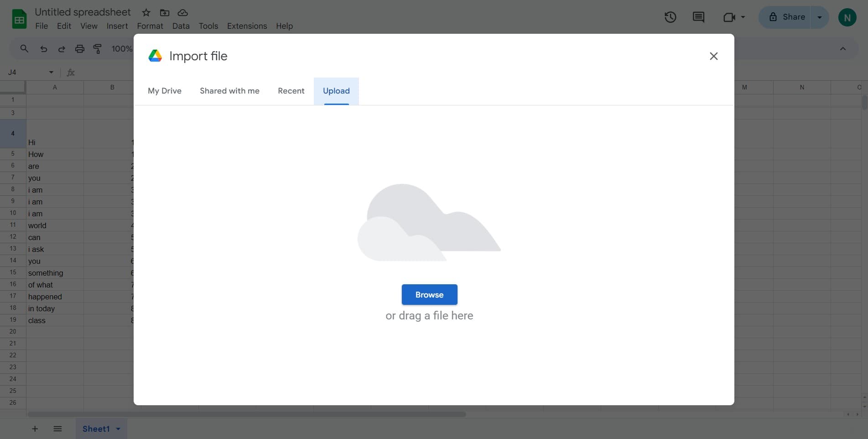Click the move to folder icon
Viewport: 868px width, 439px height.
coord(165,13)
